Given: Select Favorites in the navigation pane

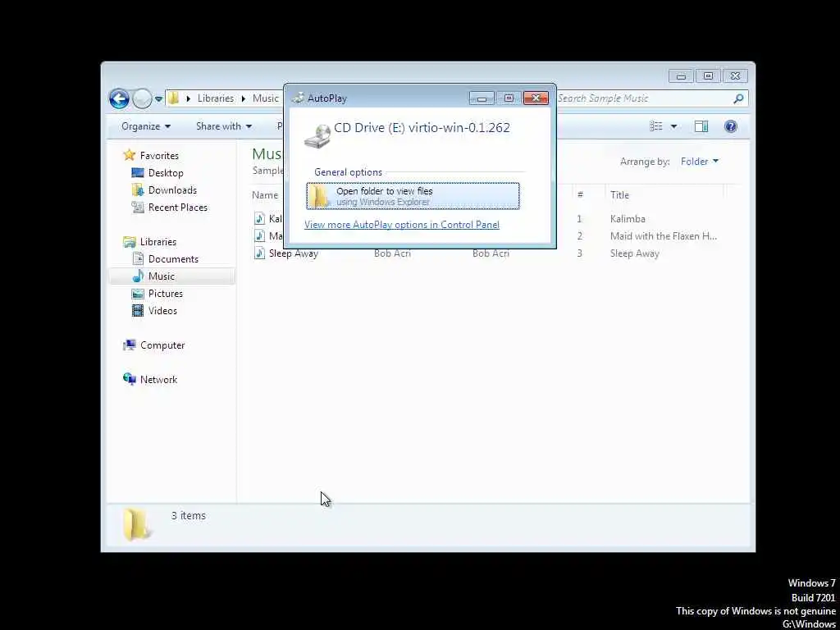Looking at the screenshot, I should (159, 156).
